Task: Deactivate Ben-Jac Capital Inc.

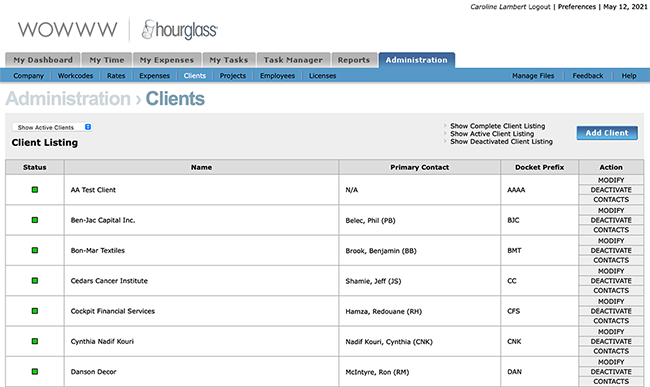Action: (611, 220)
